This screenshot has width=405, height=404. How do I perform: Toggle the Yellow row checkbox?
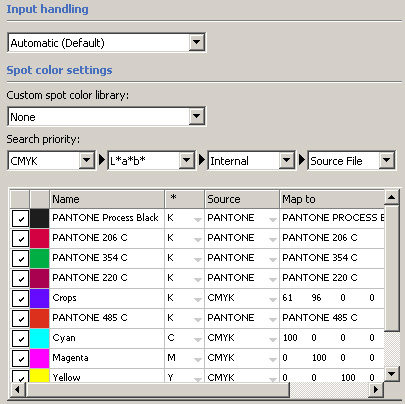click(x=20, y=377)
